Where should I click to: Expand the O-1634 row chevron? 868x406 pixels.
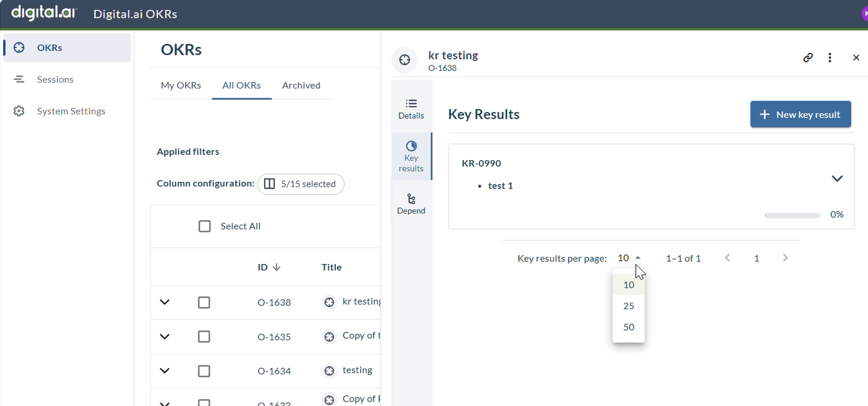tap(165, 370)
